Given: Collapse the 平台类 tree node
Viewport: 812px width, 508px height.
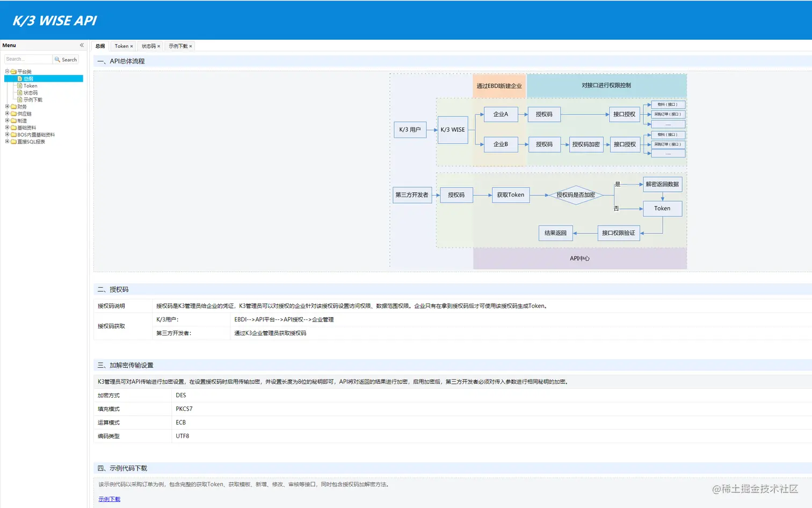Looking at the screenshot, I should (7, 71).
